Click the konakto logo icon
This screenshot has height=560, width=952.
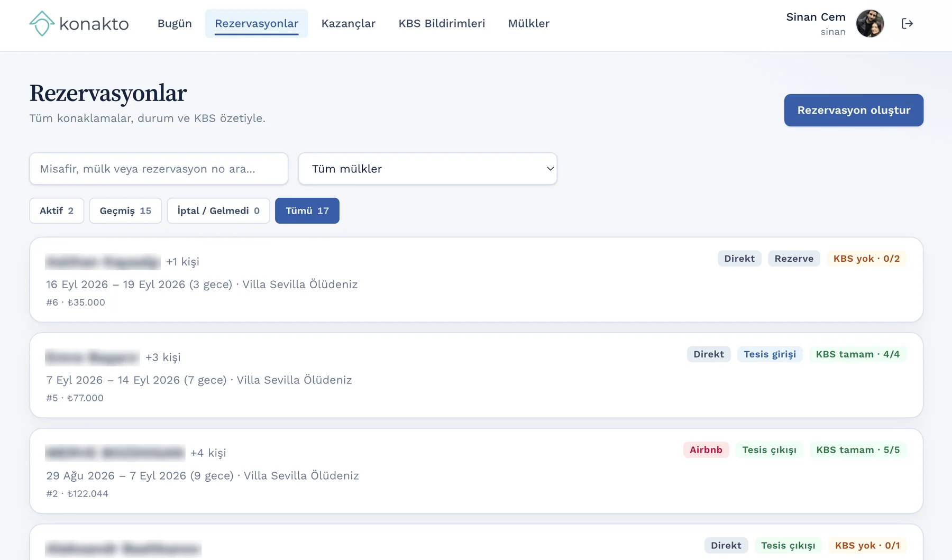click(x=42, y=24)
